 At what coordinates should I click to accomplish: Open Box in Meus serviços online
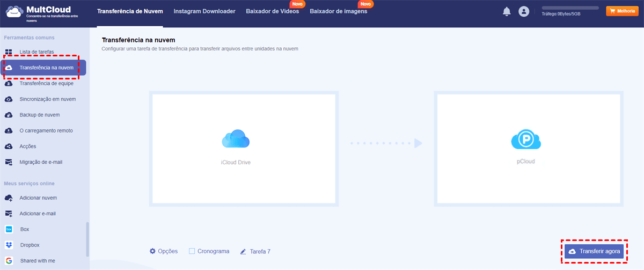(25, 229)
